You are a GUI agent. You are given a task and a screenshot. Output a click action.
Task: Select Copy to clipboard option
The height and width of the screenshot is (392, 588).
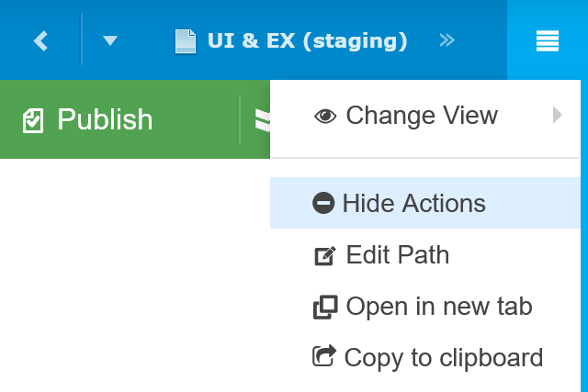point(444,356)
